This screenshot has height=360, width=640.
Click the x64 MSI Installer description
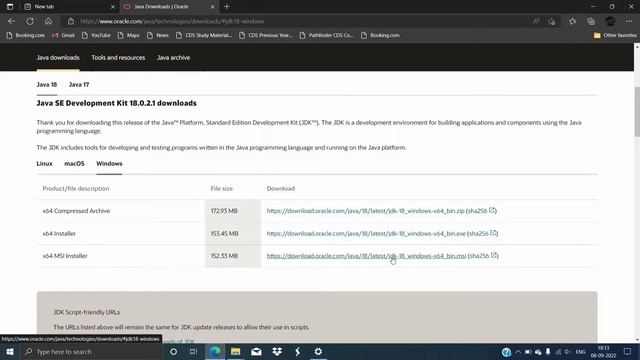tap(65, 256)
